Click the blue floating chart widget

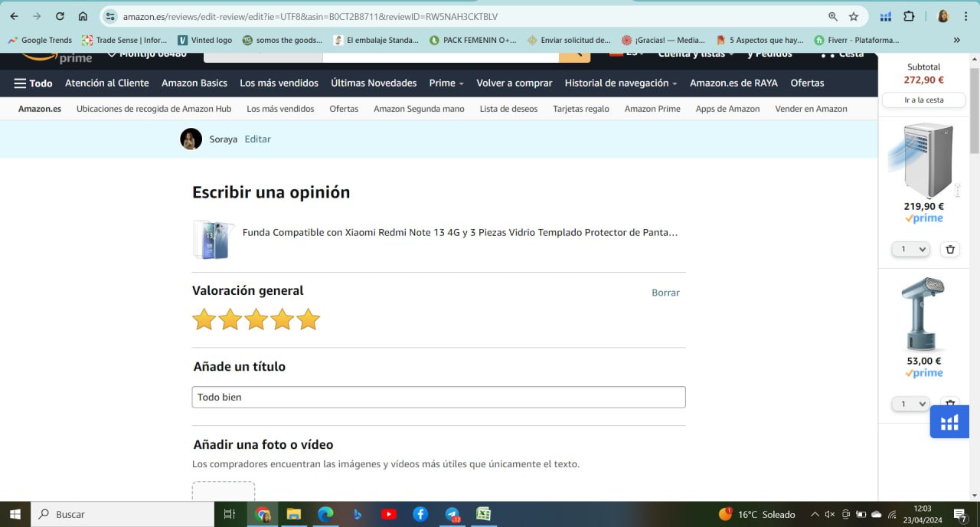(x=949, y=422)
